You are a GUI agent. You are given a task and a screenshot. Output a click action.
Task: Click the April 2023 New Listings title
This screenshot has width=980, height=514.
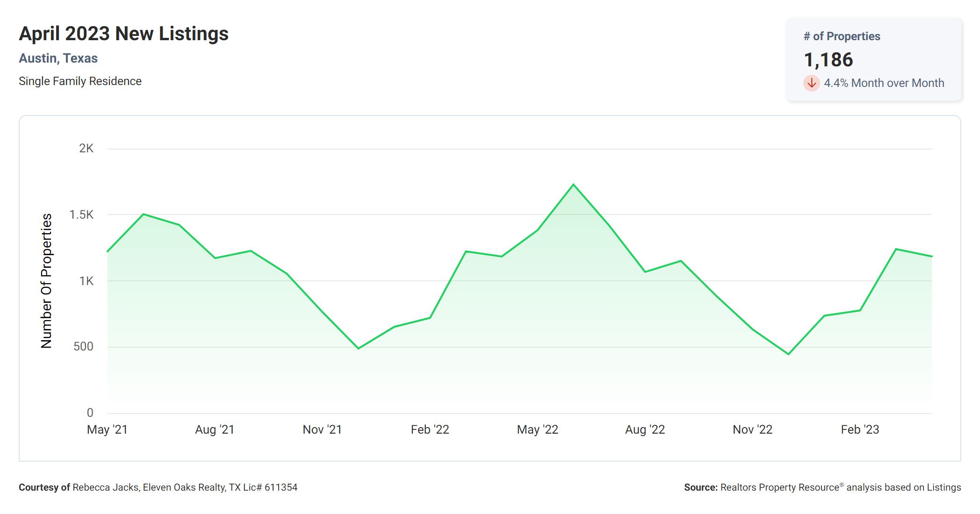123,34
